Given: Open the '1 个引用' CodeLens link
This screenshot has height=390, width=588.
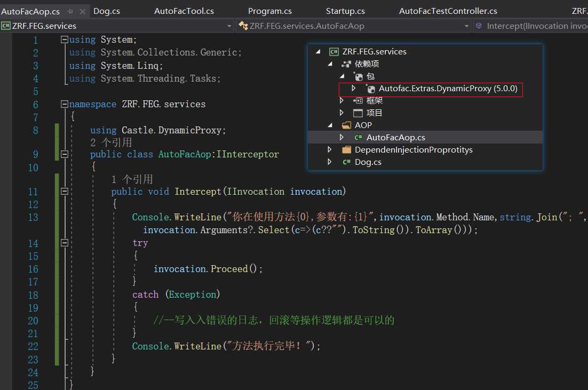Looking at the screenshot, I should [132, 179].
